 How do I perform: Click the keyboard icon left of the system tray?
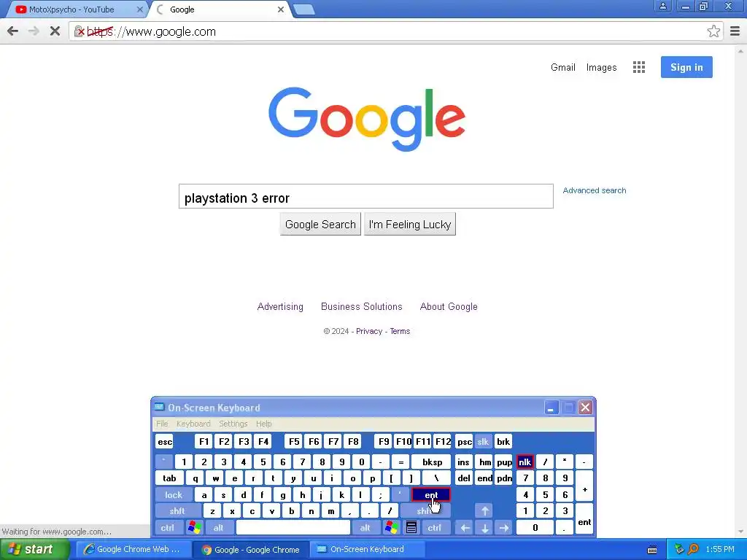click(652, 550)
